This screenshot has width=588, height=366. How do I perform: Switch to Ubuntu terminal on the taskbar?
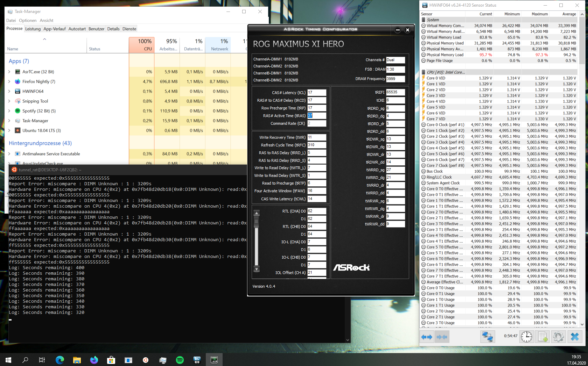point(146,360)
